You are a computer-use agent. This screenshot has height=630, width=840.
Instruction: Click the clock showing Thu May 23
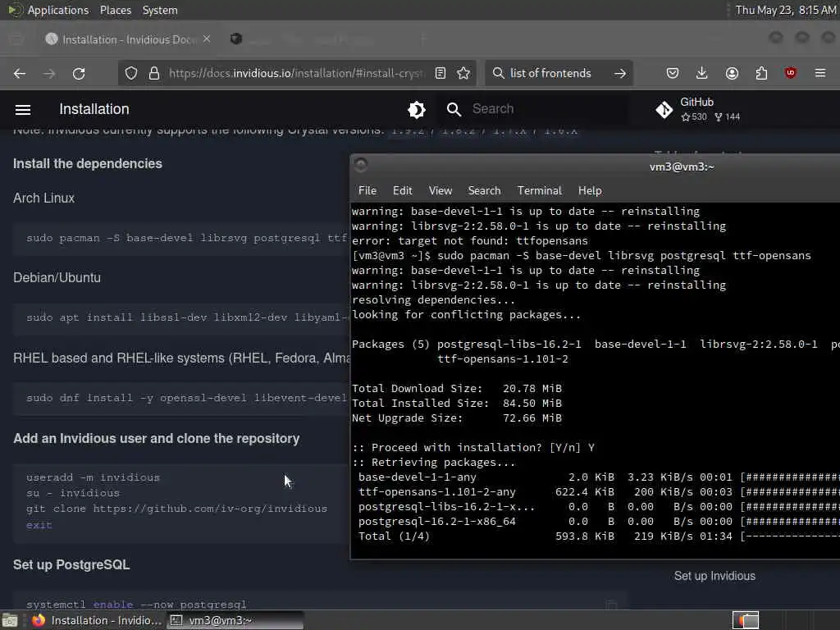pos(785,10)
